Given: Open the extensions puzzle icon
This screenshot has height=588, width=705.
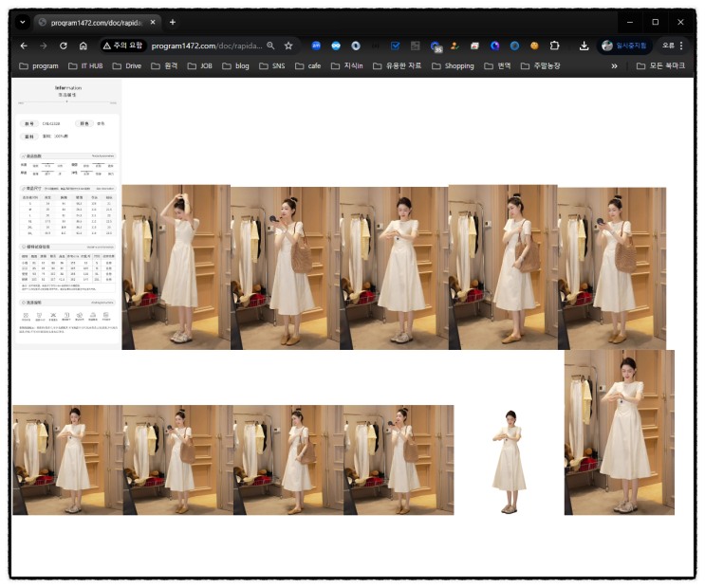Looking at the screenshot, I should (x=555, y=46).
